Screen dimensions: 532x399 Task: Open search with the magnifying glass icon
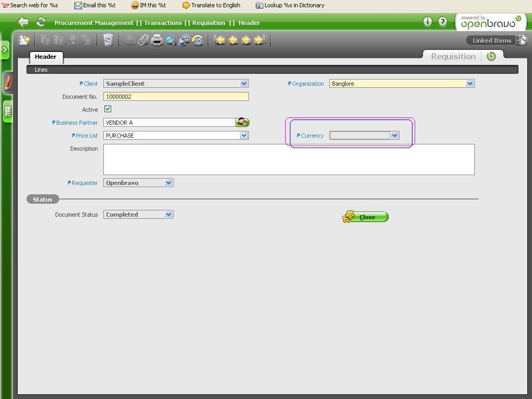pos(170,40)
